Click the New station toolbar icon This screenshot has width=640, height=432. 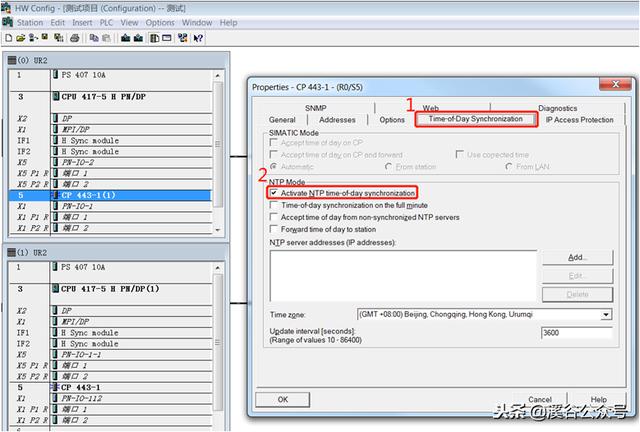click(x=9, y=38)
